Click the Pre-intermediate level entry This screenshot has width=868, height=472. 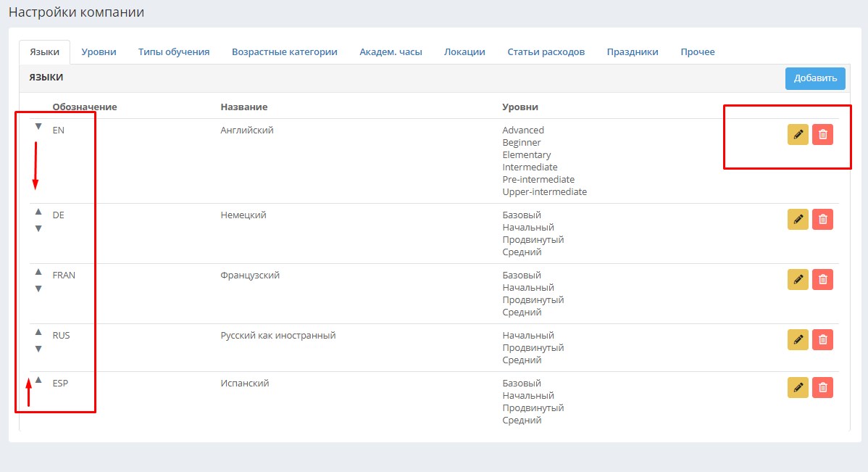coord(538,180)
